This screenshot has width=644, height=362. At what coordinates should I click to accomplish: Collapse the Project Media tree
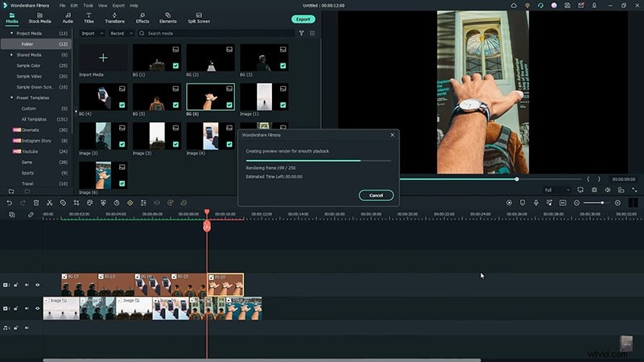pos(11,33)
